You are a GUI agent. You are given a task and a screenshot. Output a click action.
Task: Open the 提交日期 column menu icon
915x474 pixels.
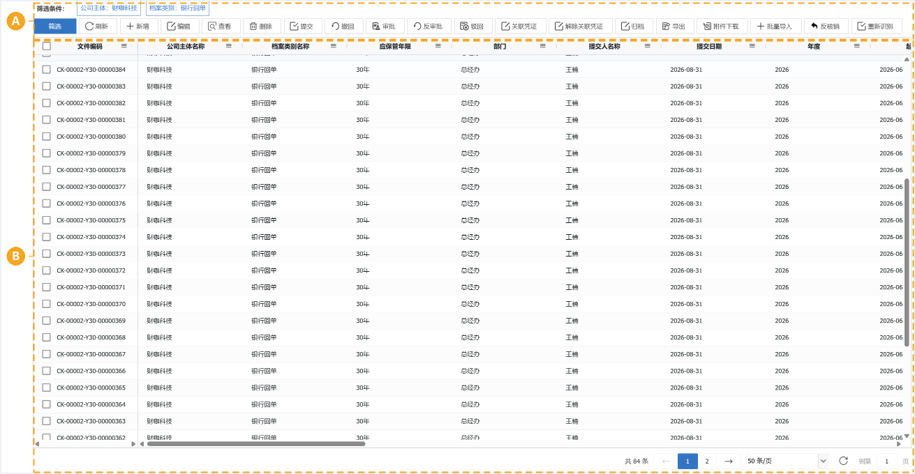point(752,46)
